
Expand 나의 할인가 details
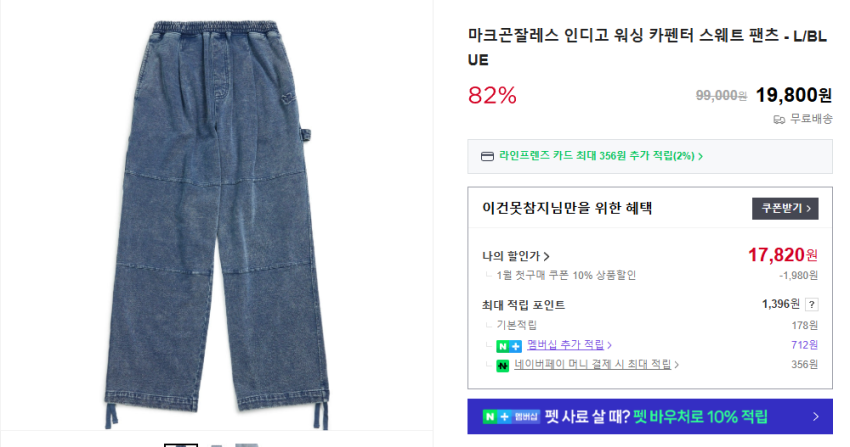516,256
